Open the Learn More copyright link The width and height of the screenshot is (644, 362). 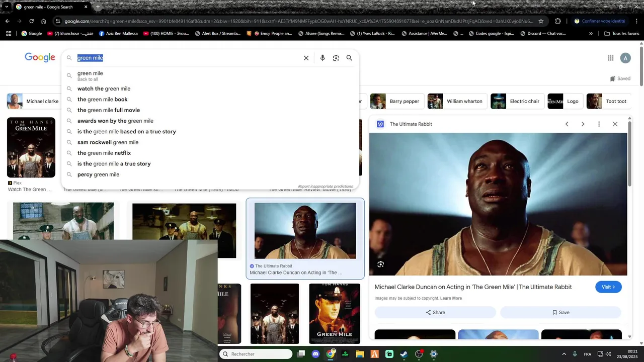tap(451, 298)
